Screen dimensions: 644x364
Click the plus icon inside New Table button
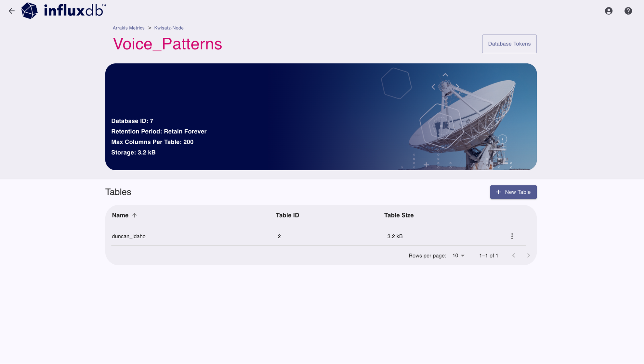tap(498, 192)
